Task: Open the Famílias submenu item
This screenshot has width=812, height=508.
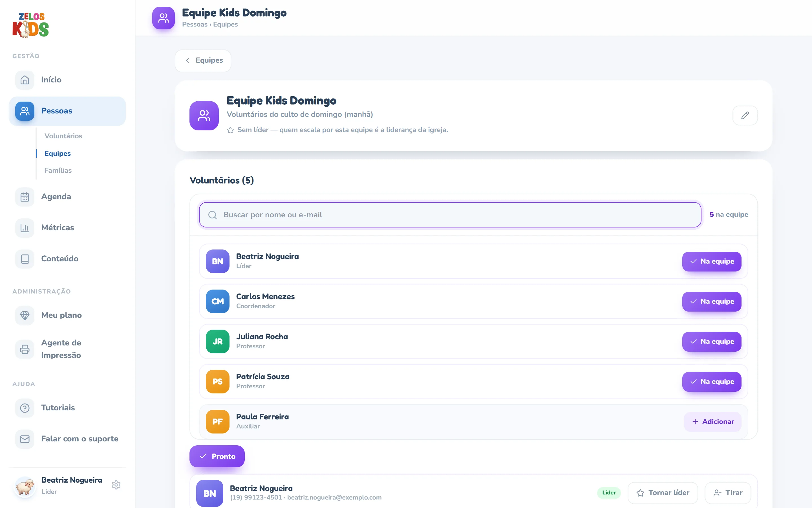Action: click(x=58, y=170)
